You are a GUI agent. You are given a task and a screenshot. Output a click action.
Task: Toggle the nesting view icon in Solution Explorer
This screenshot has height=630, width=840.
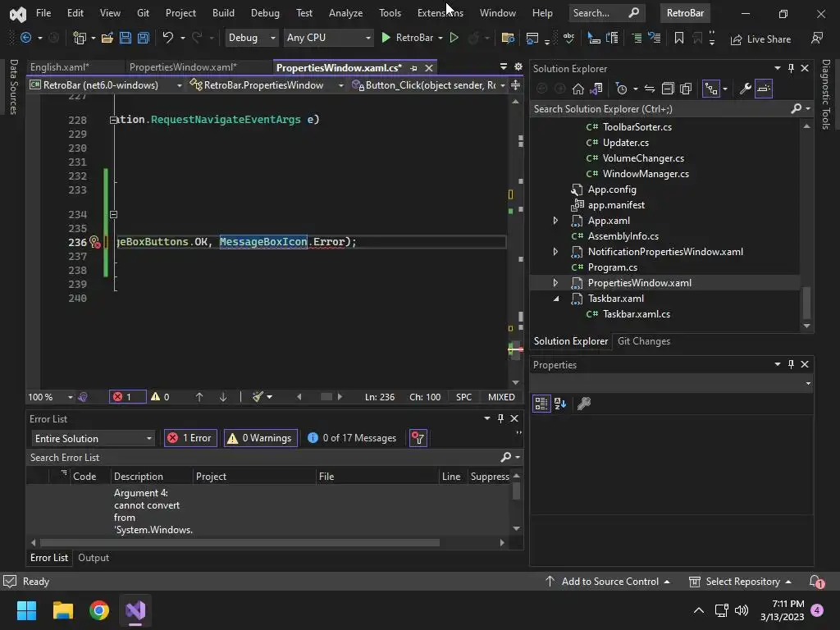(711, 89)
